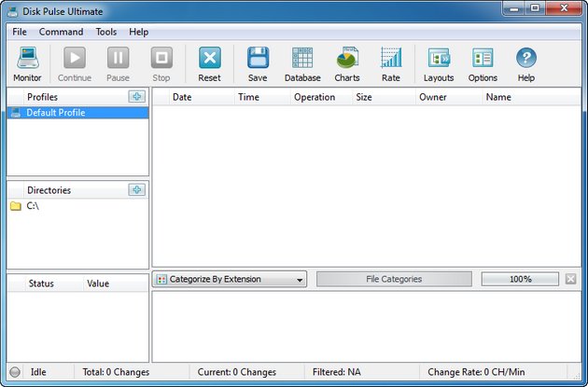Open the Layouts toolbar icon
Image resolution: width=588 pixels, height=387 pixels.
click(439, 63)
